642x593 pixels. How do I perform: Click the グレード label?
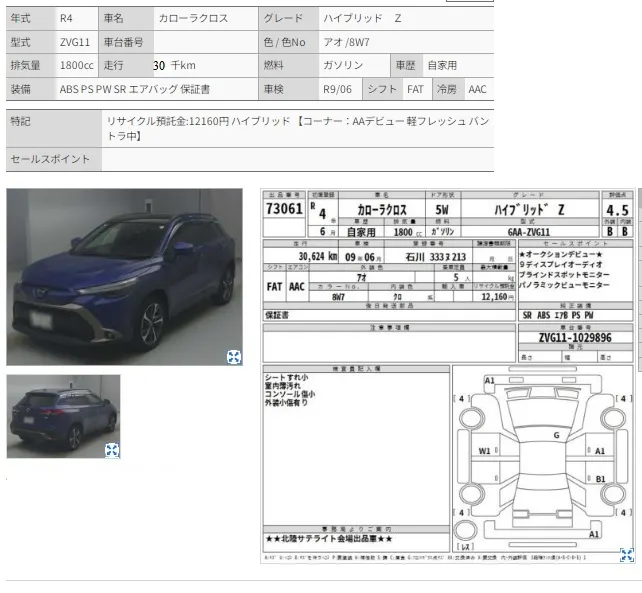(x=283, y=18)
